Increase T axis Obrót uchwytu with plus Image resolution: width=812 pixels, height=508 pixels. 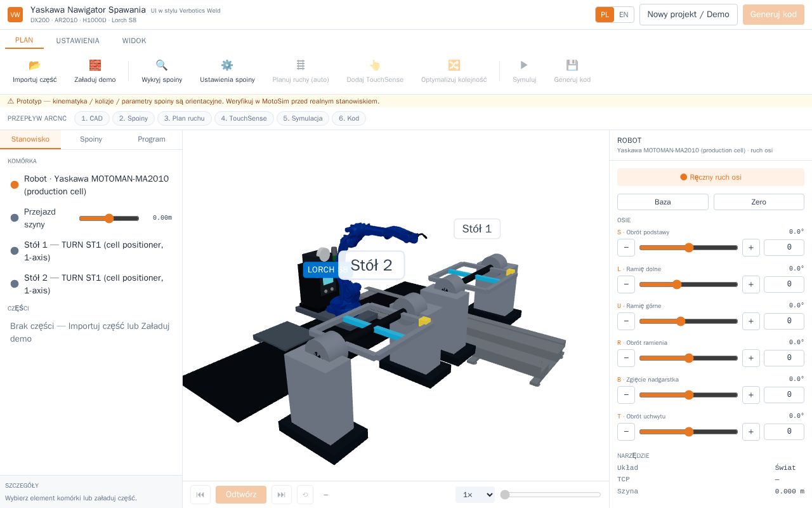coord(751,432)
